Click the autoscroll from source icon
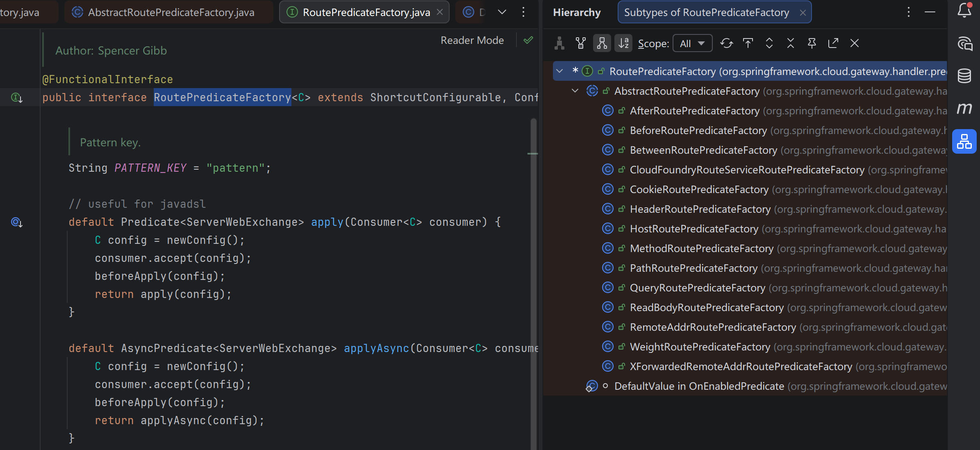This screenshot has width=980, height=450. click(748, 43)
